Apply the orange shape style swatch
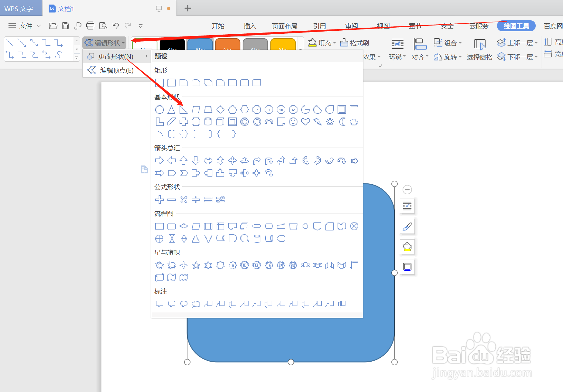The width and height of the screenshot is (563, 392). [228, 44]
